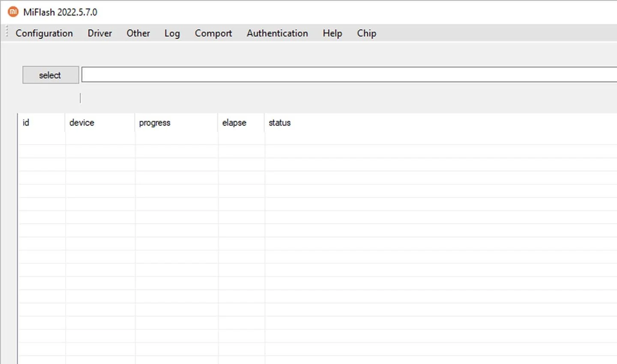Focus the firmware path input field
The image size is (617, 364).
(349, 75)
